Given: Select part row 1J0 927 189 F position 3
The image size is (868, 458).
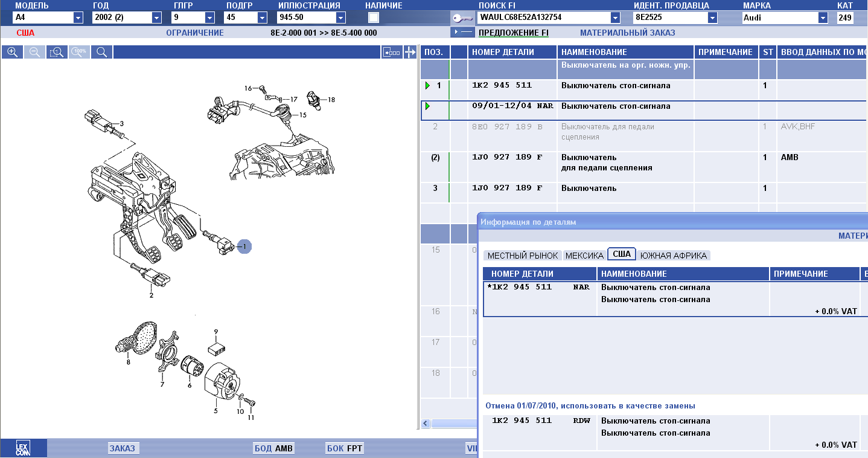Looking at the screenshot, I should tap(506, 189).
